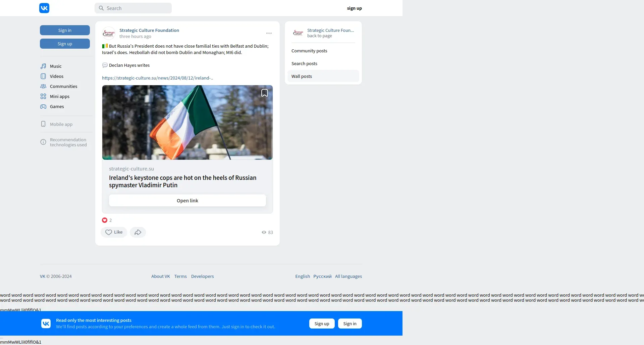
Task: Open the strategic-culture.su article URL
Action: [158, 78]
